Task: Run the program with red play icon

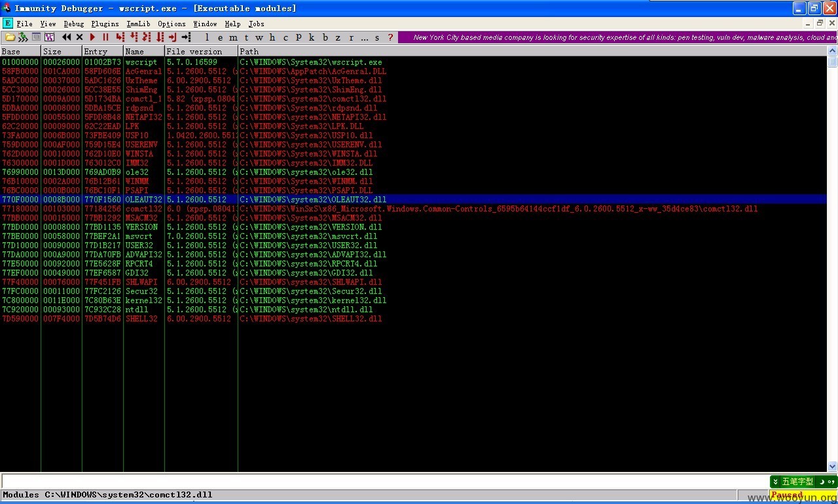Action: [92, 37]
